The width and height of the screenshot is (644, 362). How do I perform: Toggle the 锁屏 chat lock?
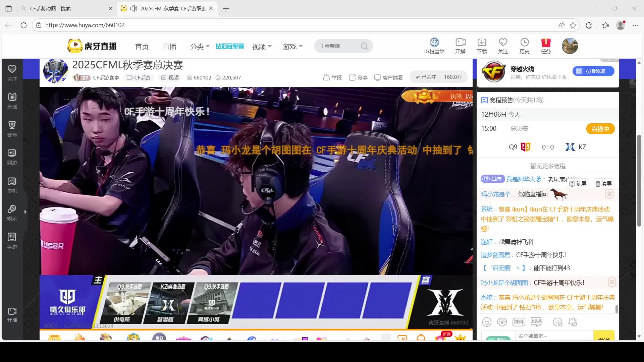click(578, 184)
